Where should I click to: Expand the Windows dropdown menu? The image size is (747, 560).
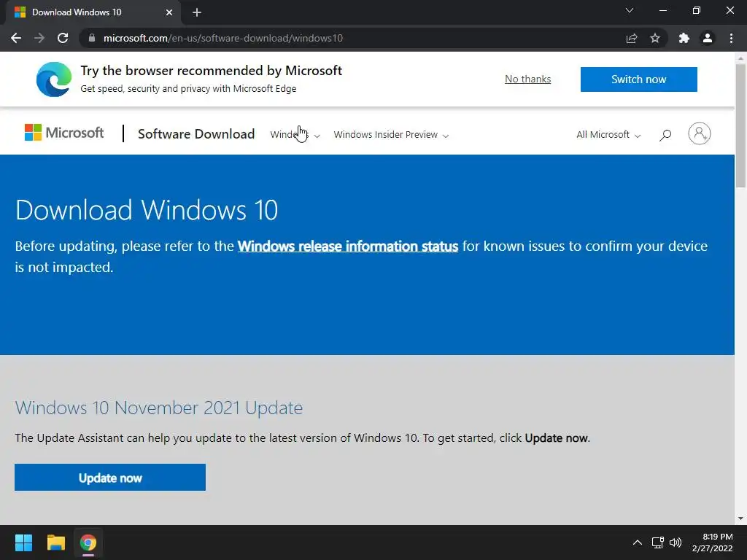[295, 135]
